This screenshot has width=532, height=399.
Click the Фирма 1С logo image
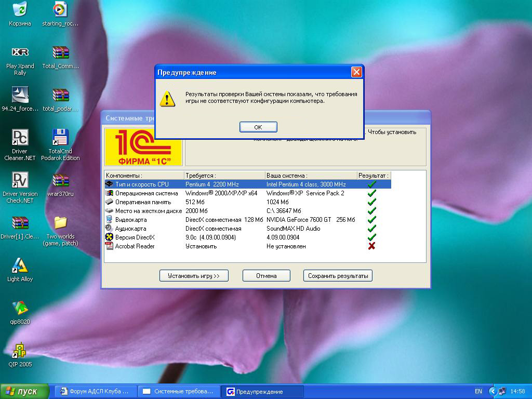coord(143,147)
